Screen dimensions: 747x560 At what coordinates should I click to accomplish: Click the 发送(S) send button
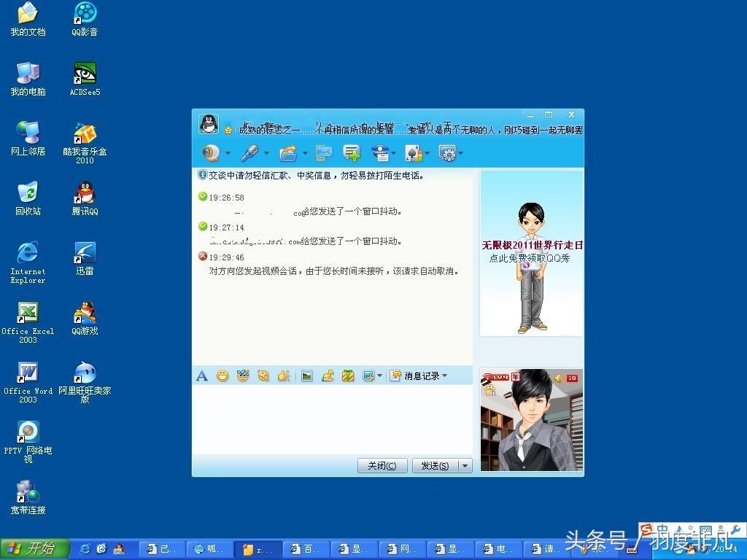(x=434, y=466)
